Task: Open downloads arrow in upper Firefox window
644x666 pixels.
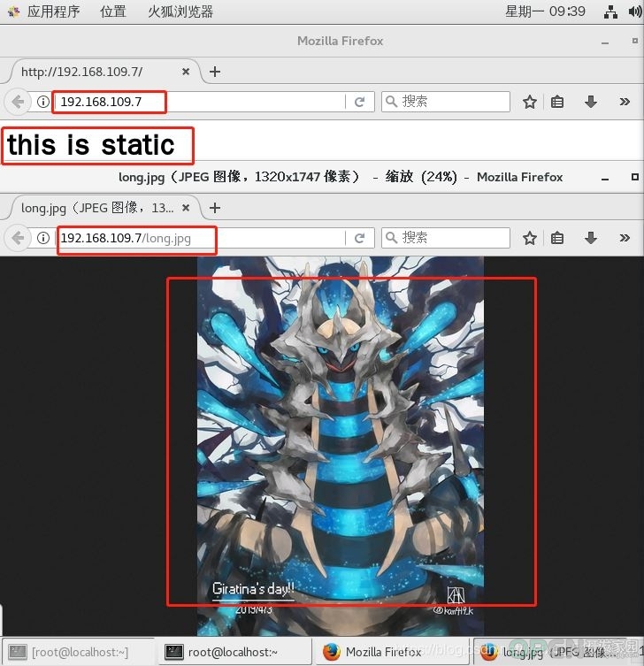Action: point(591,102)
